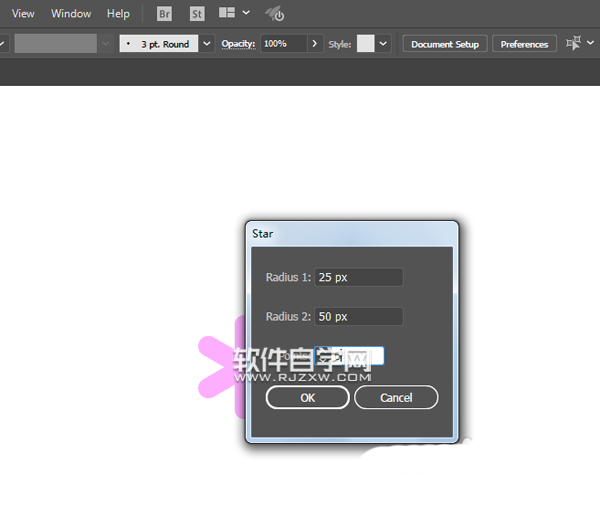Confirm the Star dialog with OK
Image resolution: width=600 pixels, height=516 pixels.
308,397
